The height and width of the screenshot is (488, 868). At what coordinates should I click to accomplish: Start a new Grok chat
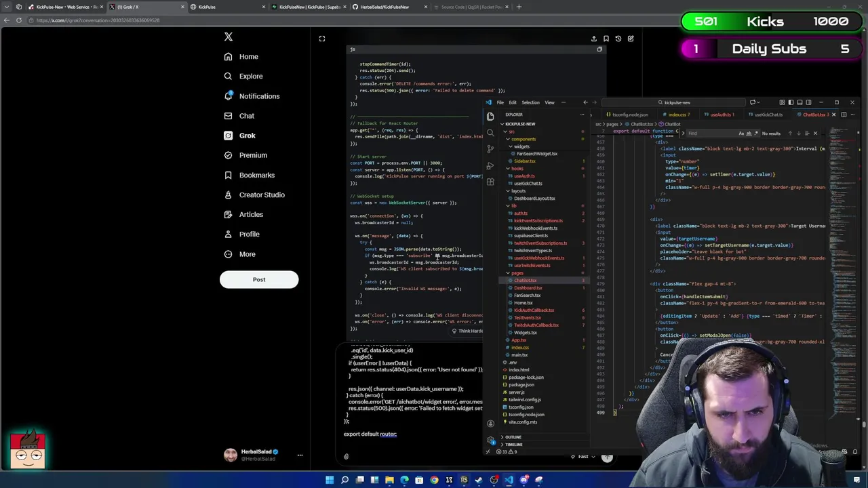631,39
